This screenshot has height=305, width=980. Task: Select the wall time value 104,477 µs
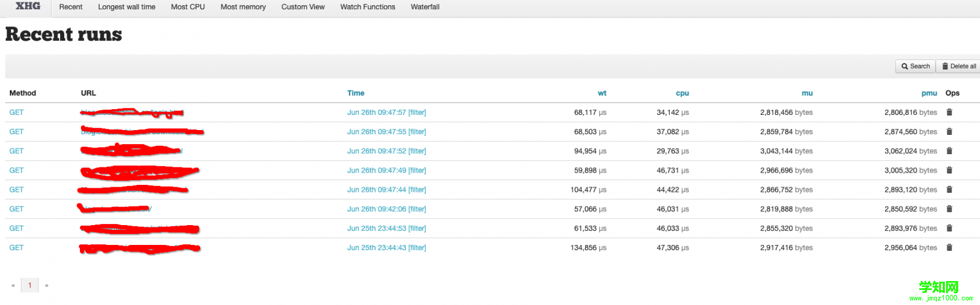[x=589, y=189]
